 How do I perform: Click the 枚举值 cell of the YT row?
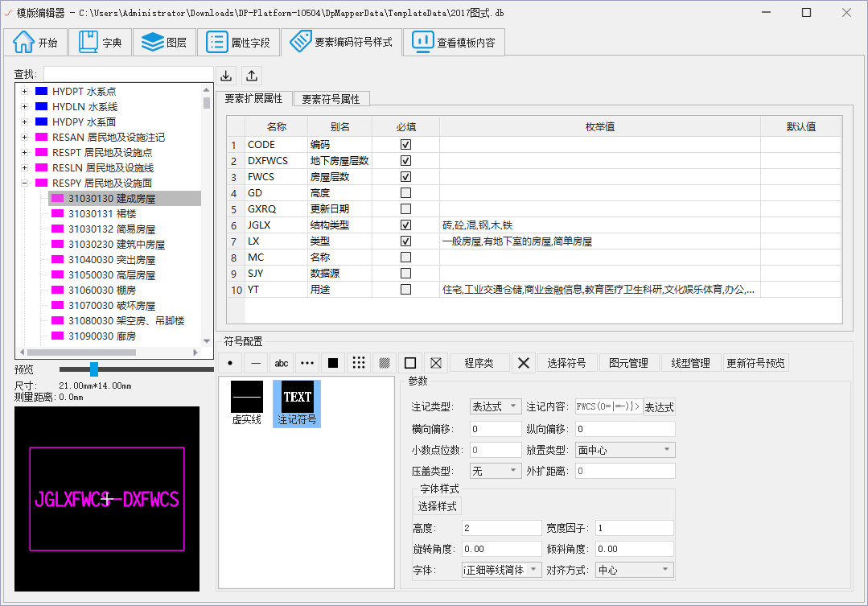600,289
